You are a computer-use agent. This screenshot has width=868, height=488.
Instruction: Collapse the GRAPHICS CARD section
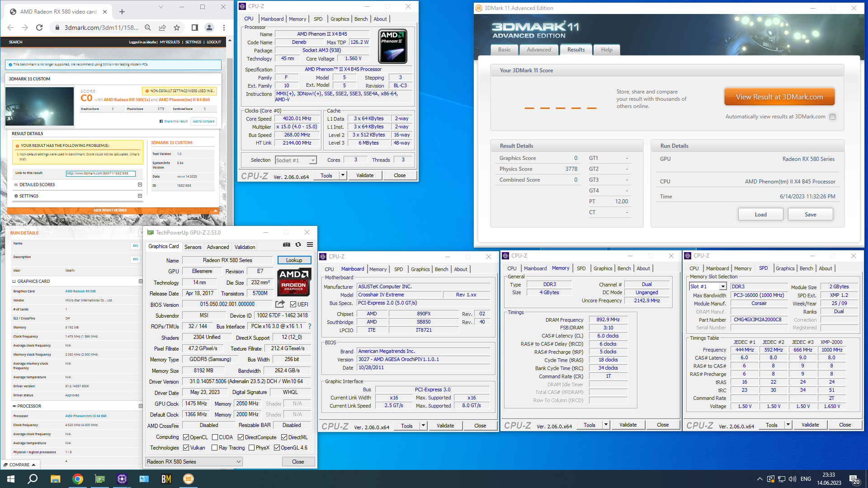pos(141,281)
